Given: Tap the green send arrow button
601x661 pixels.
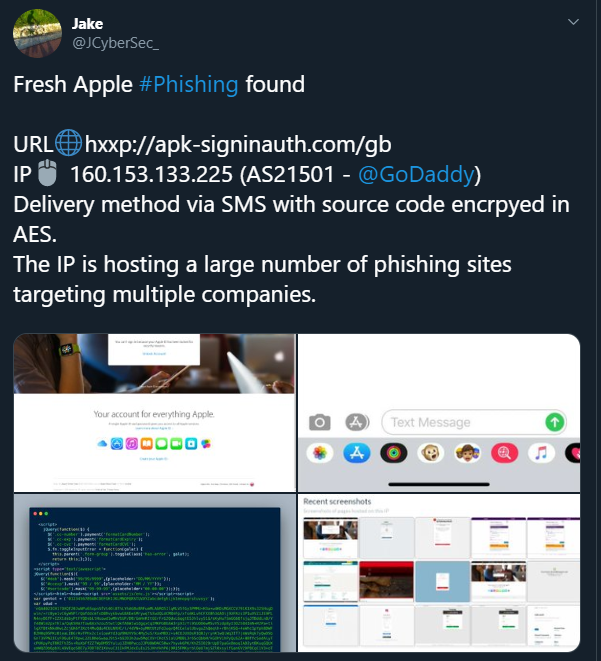Looking at the screenshot, I should [555, 422].
